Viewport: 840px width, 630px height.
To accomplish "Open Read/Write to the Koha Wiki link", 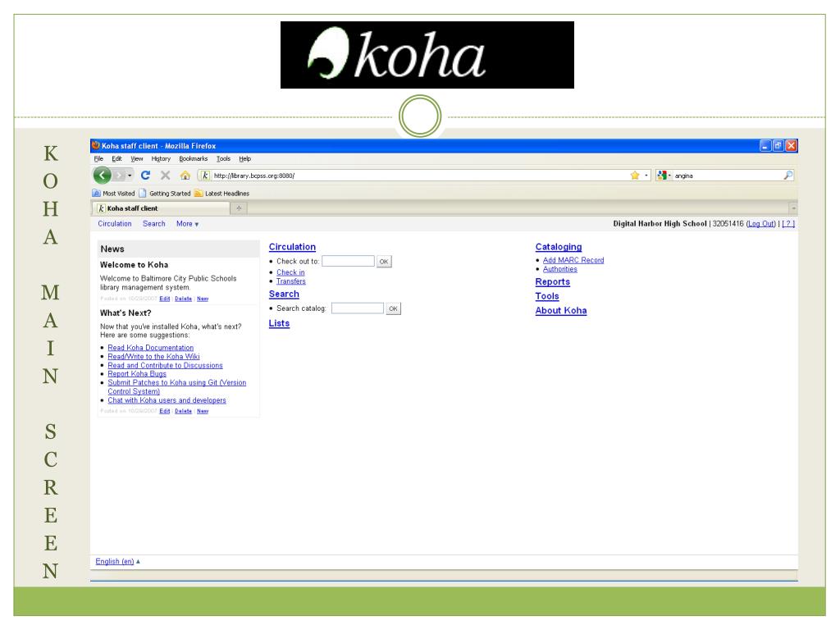I will tap(153, 357).
